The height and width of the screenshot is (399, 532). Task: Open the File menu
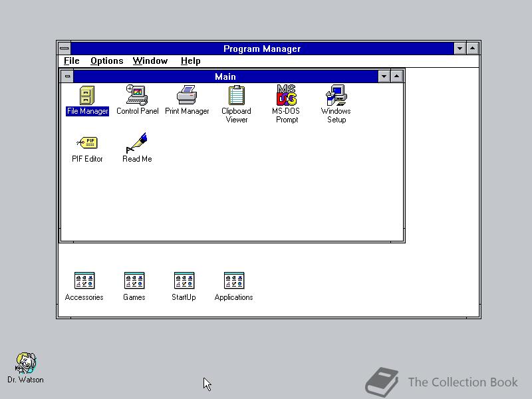(x=72, y=61)
